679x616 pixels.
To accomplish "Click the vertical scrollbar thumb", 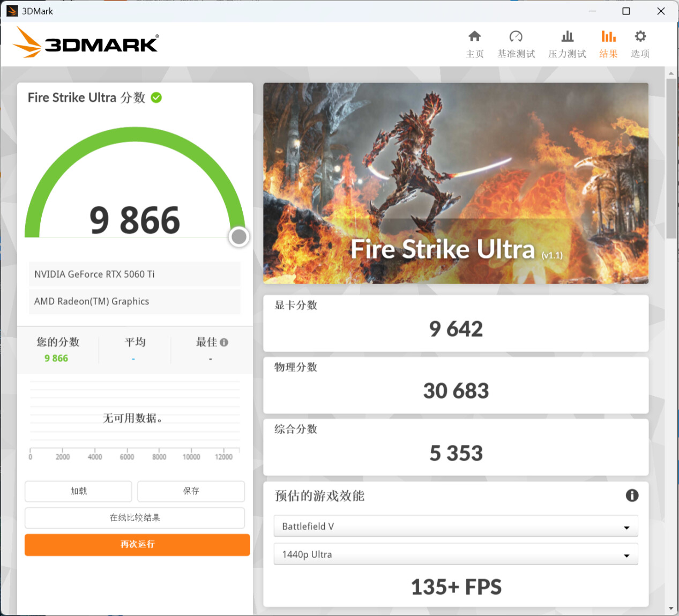I will point(671,158).
